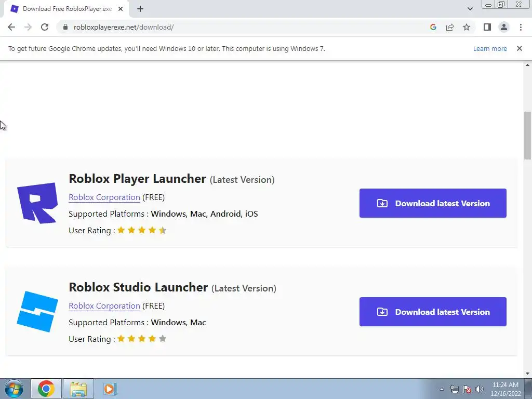Click the forward navigation arrow

[28, 27]
